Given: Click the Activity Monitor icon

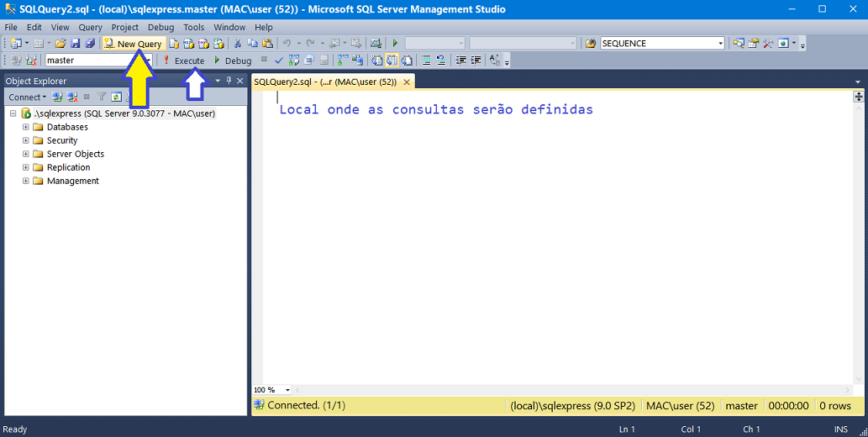Looking at the screenshot, I should click(x=376, y=43).
